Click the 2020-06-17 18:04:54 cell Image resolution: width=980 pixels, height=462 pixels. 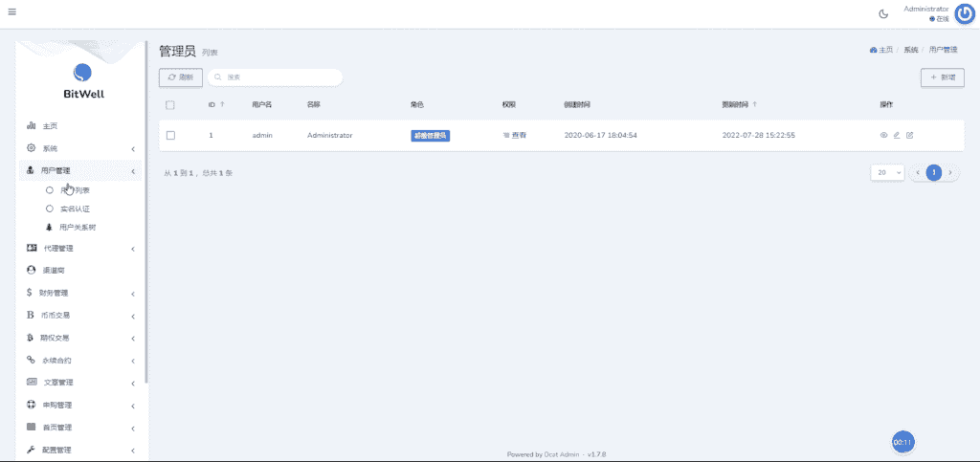coord(601,135)
